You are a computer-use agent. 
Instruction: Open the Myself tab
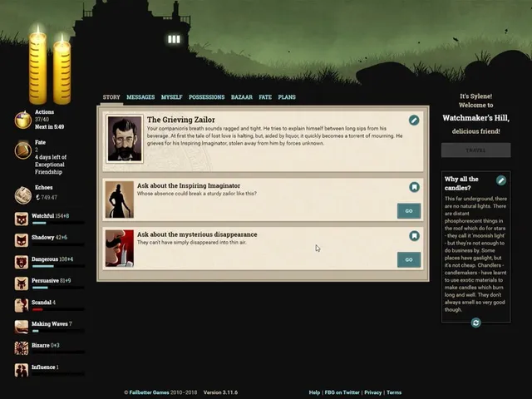tap(172, 97)
